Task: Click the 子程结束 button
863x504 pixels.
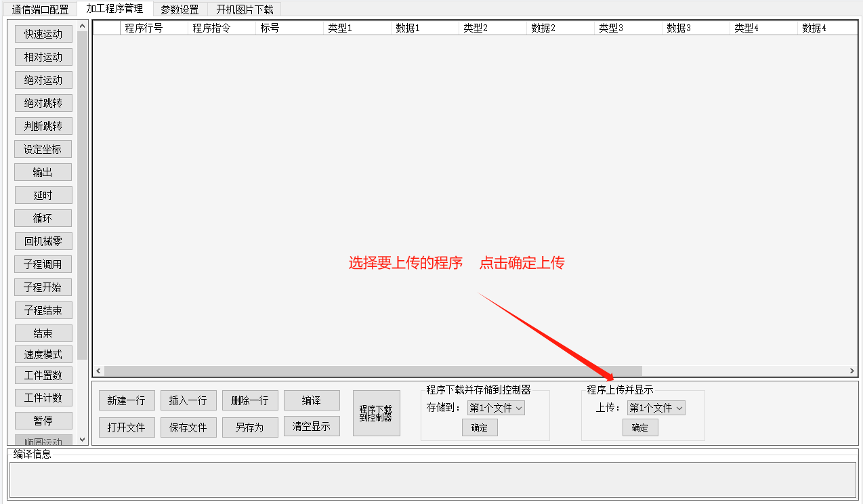Action: point(43,310)
